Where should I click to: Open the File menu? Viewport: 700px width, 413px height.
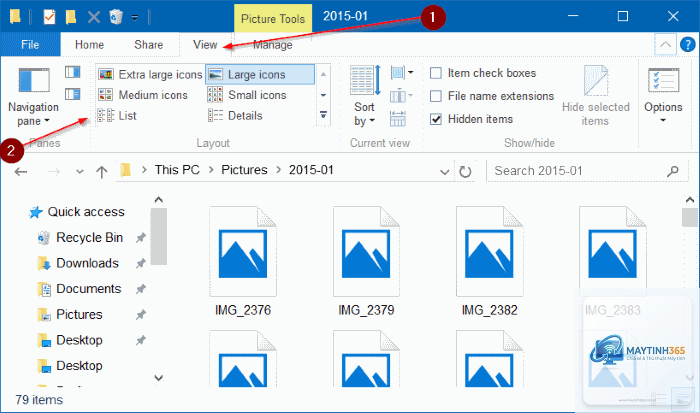point(30,45)
